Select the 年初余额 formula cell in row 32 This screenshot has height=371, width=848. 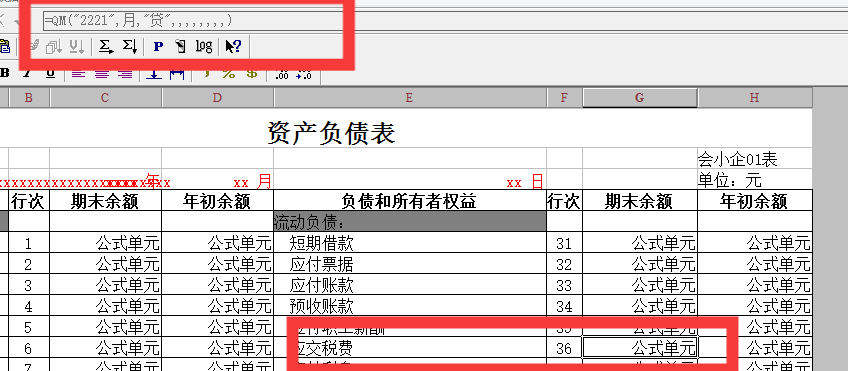click(755, 264)
